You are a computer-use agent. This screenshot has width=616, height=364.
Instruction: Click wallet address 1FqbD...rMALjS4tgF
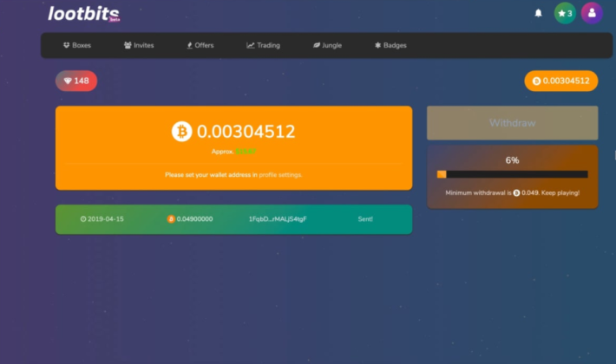pyautogui.click(x=278, y=219)
